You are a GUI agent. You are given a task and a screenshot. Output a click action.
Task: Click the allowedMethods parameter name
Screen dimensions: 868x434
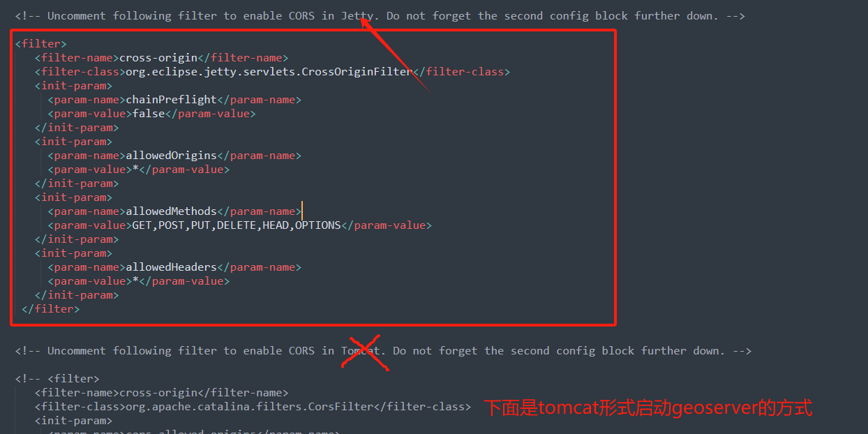(171, 211)
